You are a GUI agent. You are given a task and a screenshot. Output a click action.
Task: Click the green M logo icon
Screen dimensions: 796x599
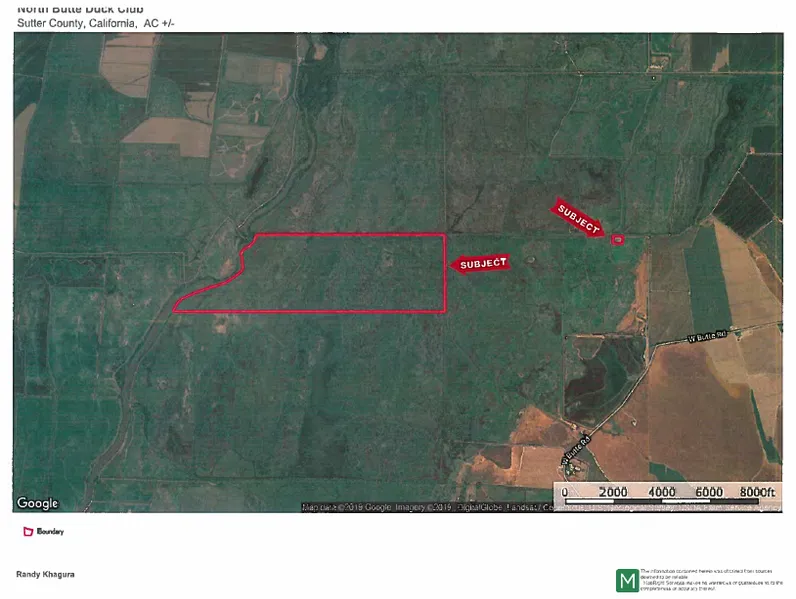627,580
